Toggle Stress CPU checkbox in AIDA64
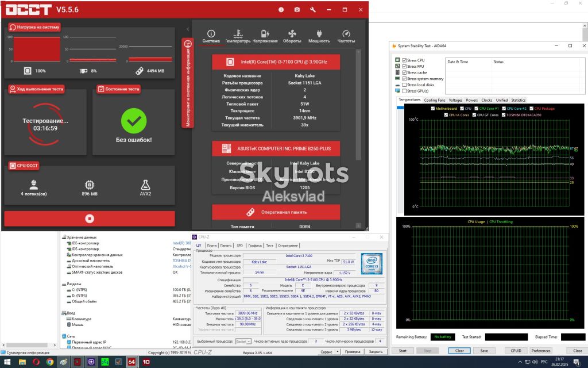 [x=404, y=60]
